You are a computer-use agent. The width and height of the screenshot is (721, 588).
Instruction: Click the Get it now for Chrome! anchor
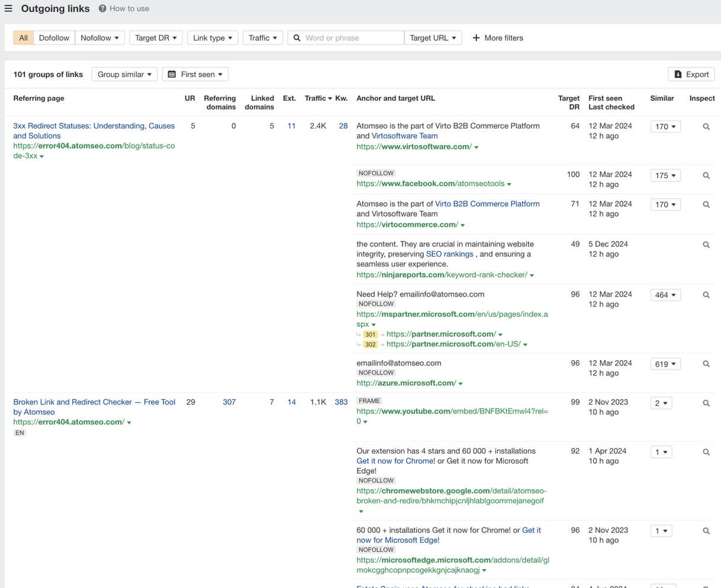click(x=396, y=461)
